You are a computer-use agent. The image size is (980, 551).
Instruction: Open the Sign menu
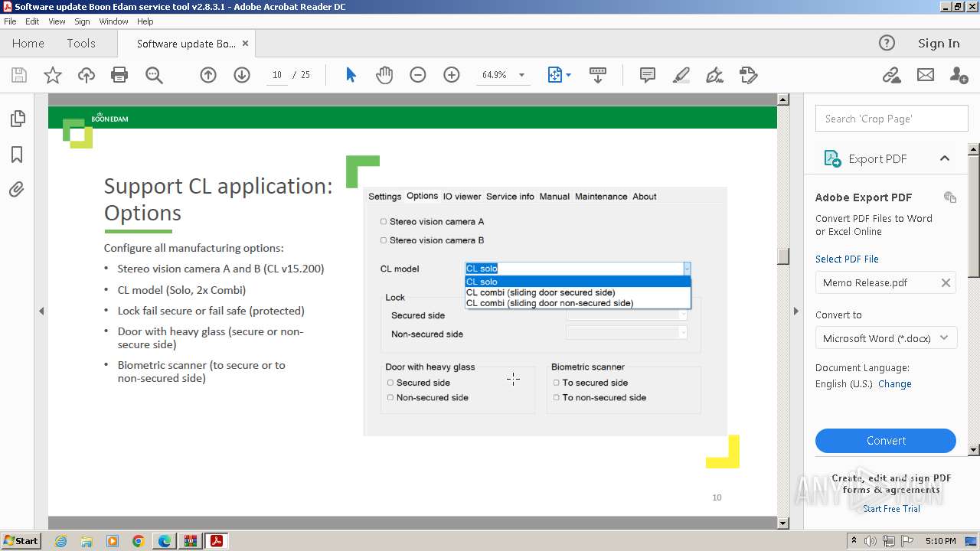(82, 21)
